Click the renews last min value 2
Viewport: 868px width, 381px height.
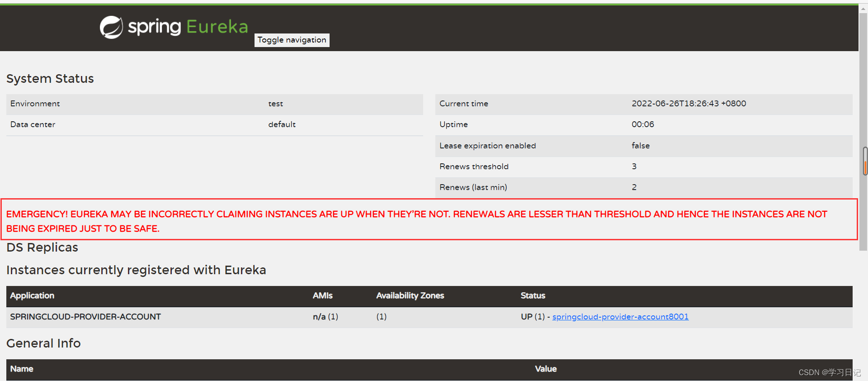634,187
